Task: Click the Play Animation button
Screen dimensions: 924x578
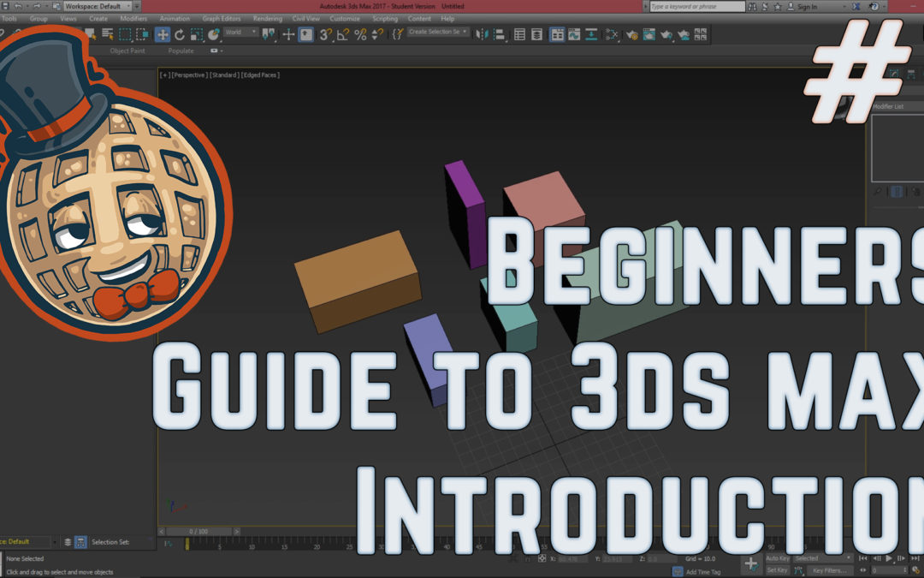Action: pos(889,558)
